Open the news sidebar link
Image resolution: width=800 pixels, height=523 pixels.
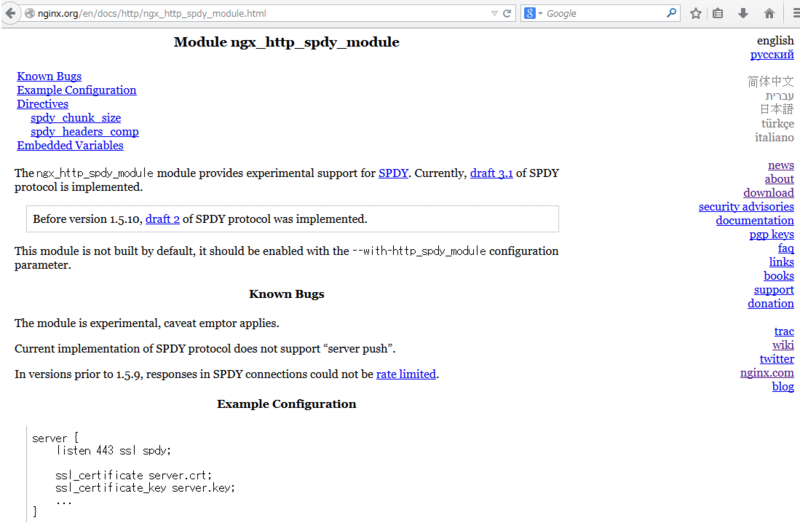click(x=781, y=165)
